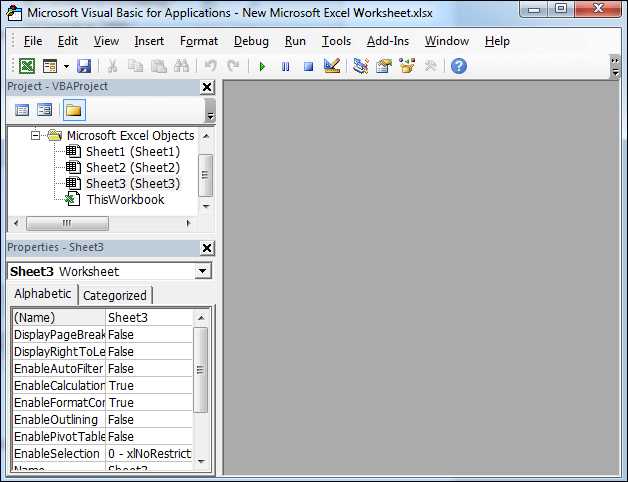Select ThisWorkbook in project tree
Viewport: 628px width, 482px height.
125,200
